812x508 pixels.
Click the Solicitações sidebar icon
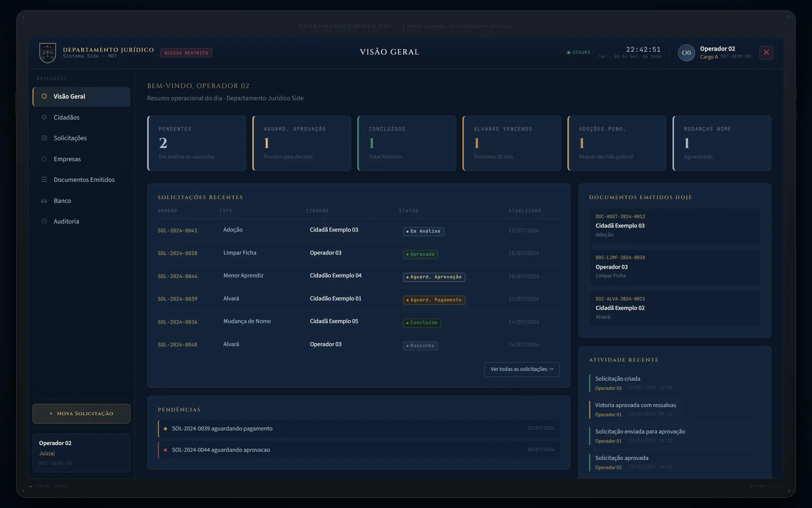[44, 138]
